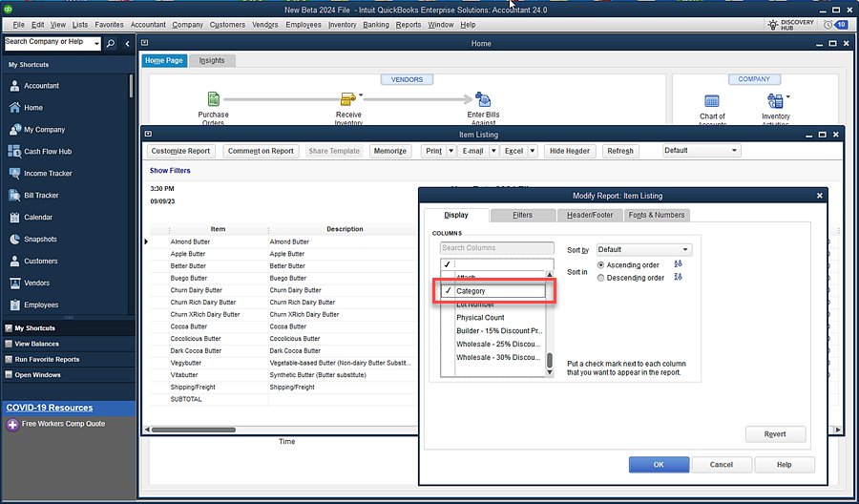Viewport: 859px width, 504px height.
Task: Select the Descending order radio button
Action: click(x=600, y=278)
